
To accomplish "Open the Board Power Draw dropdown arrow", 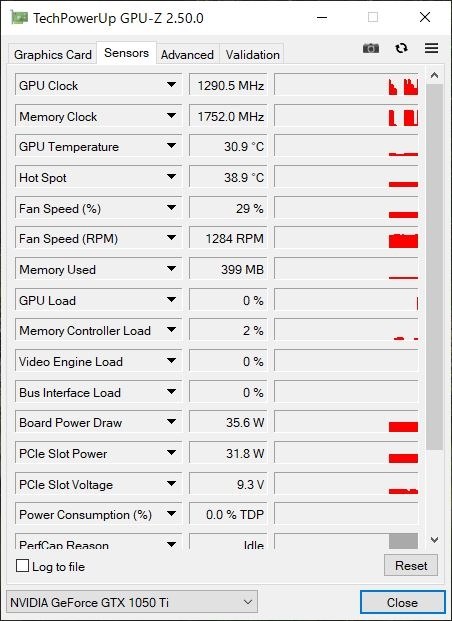I will 171,421.
